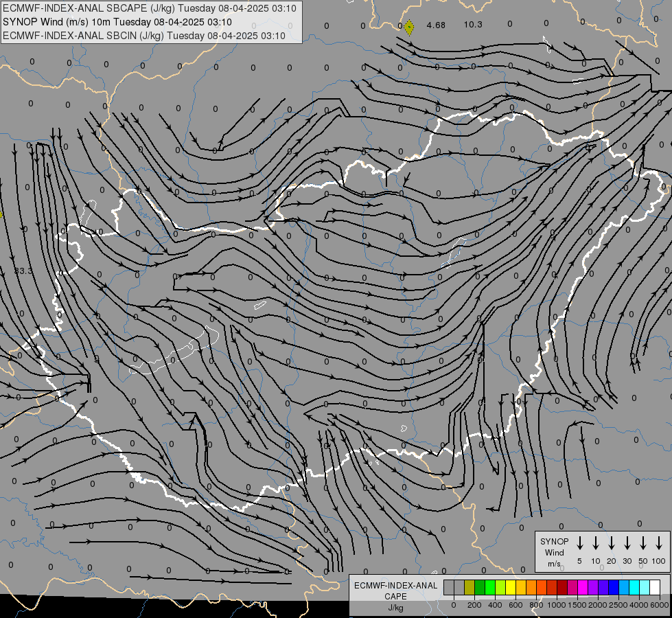Select the wind arrow above the 100 label
Screen dimensions: 672x618
pos(659,543)
